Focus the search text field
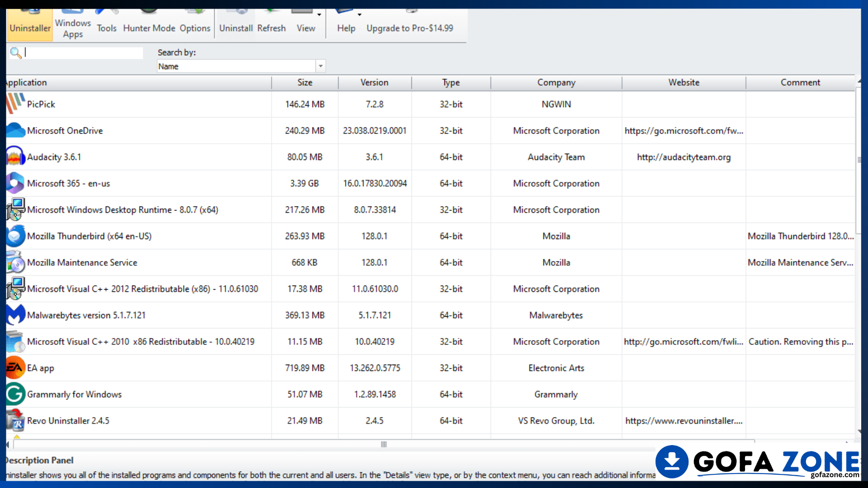Image resolution: width=868 pixels, height=488 pixels. [x=84, y=53]
